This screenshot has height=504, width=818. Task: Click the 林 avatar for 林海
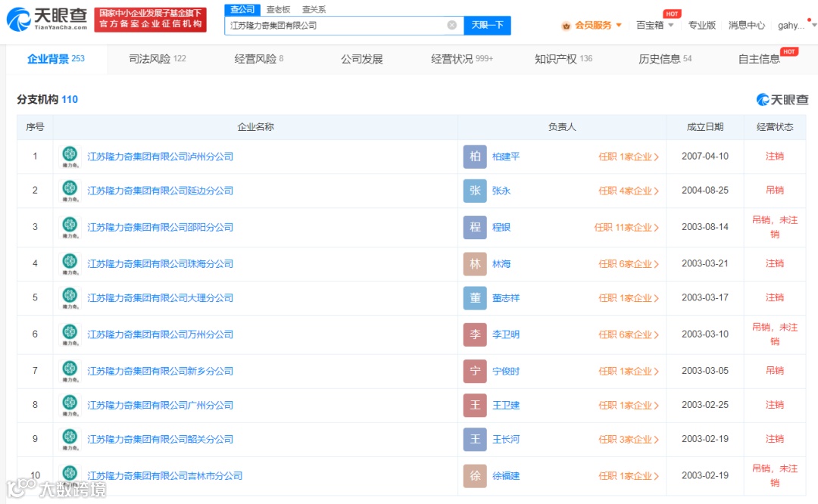click(x=475, y=263)
